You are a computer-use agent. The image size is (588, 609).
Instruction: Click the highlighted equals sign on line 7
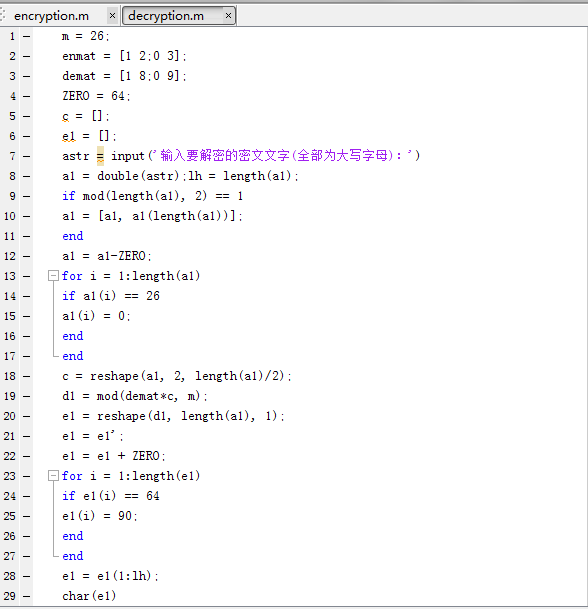pos(100,156)
